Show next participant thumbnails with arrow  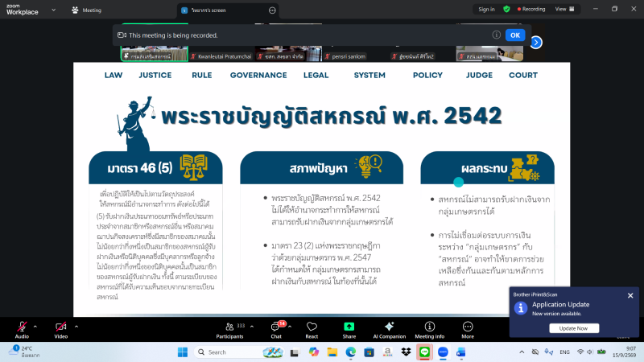point(536,43)
